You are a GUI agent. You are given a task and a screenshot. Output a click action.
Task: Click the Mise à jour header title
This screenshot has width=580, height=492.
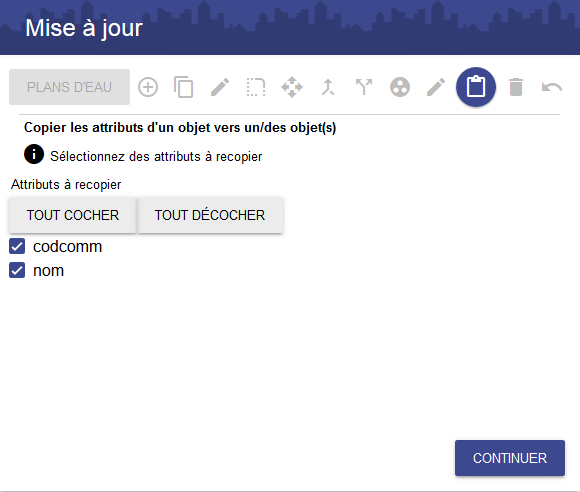84,28
